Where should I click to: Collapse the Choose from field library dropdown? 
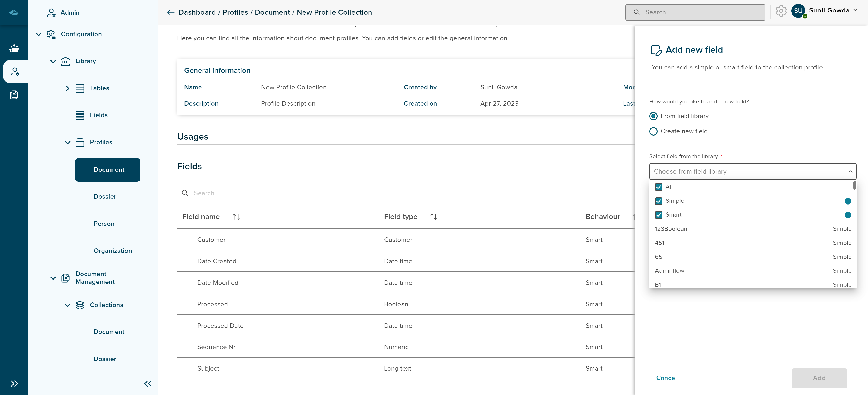pos(850,171)
